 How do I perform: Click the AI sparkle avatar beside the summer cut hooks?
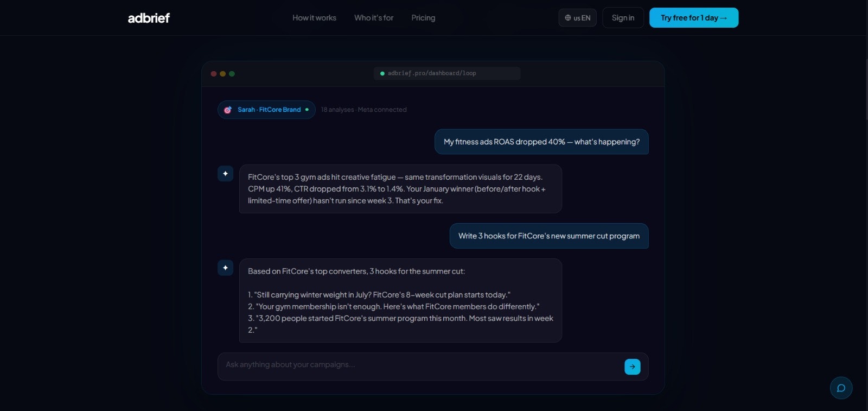point(225,268)
